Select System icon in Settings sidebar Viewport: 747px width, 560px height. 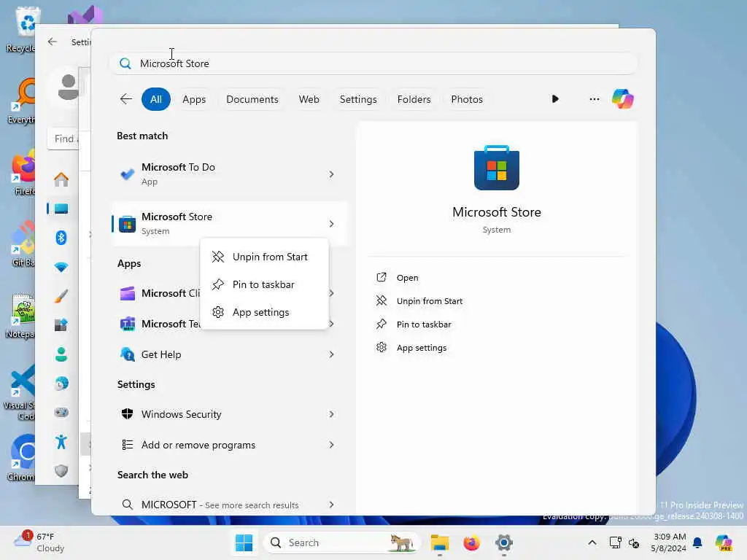tap(61, 209)
